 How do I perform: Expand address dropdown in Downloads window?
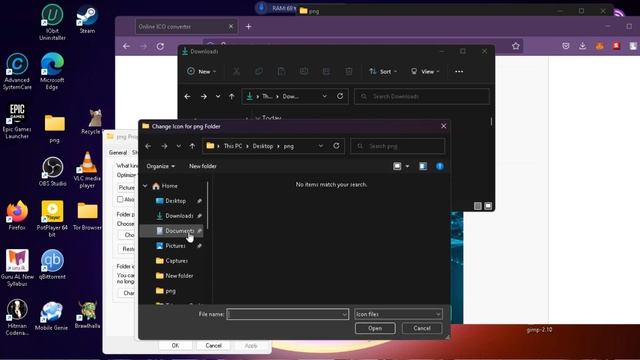pos(324,96)
